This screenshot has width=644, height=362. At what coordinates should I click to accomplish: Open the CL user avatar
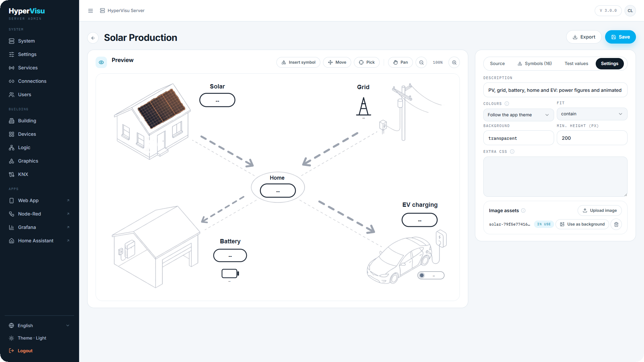coord(630,11)
